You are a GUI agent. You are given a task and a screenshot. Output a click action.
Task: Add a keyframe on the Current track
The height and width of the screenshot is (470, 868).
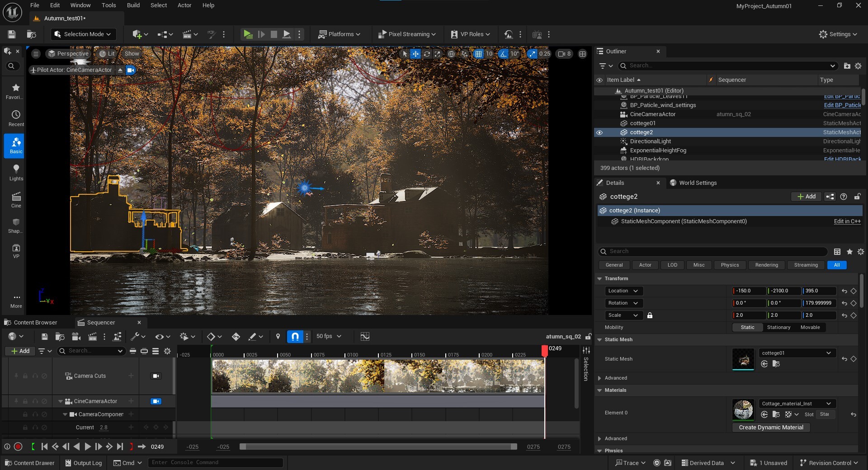(x=156, y=427)
